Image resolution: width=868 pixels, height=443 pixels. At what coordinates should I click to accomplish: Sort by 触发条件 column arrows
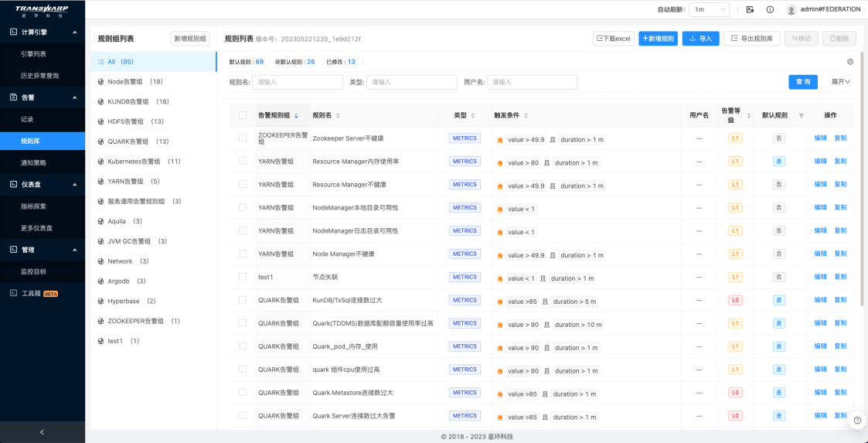(x=526, y=116)
